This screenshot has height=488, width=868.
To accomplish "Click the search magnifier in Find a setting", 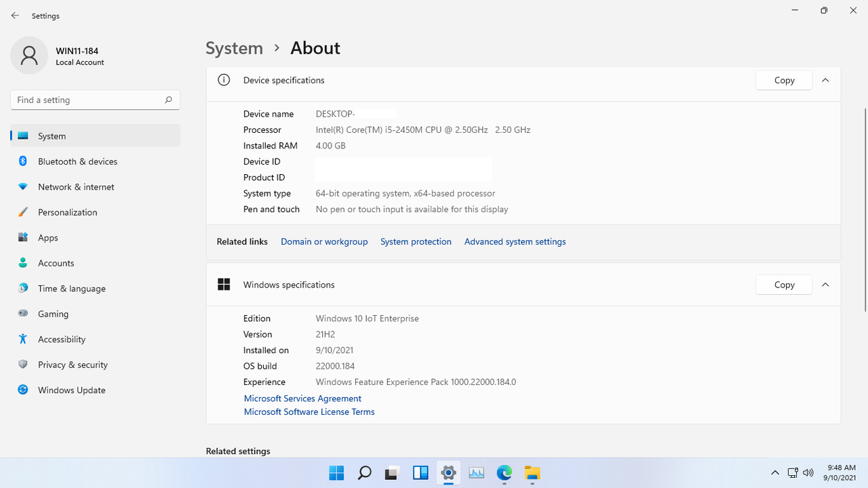I will pos(168,100).
